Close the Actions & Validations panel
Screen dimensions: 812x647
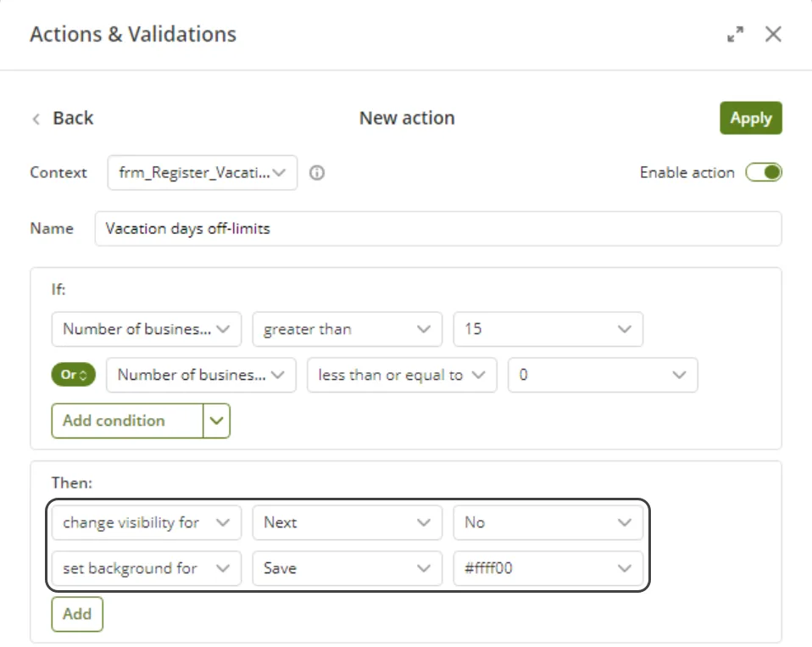coord(773,34)
